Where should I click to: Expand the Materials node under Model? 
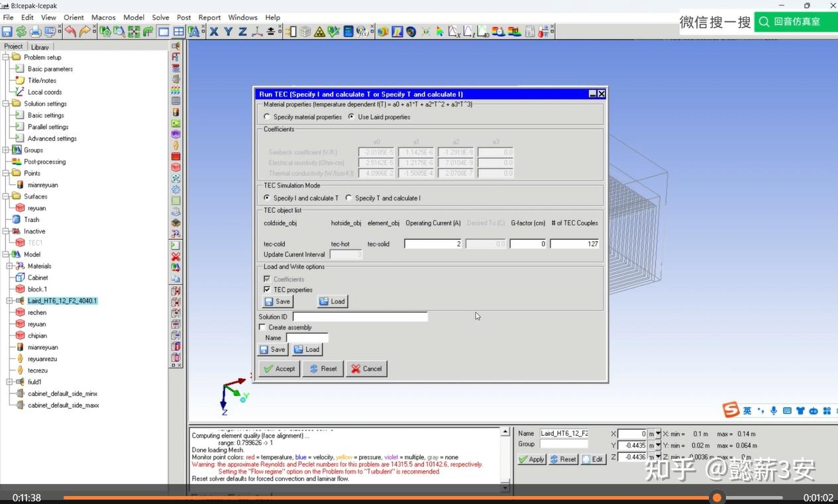(x=9, y=266)
